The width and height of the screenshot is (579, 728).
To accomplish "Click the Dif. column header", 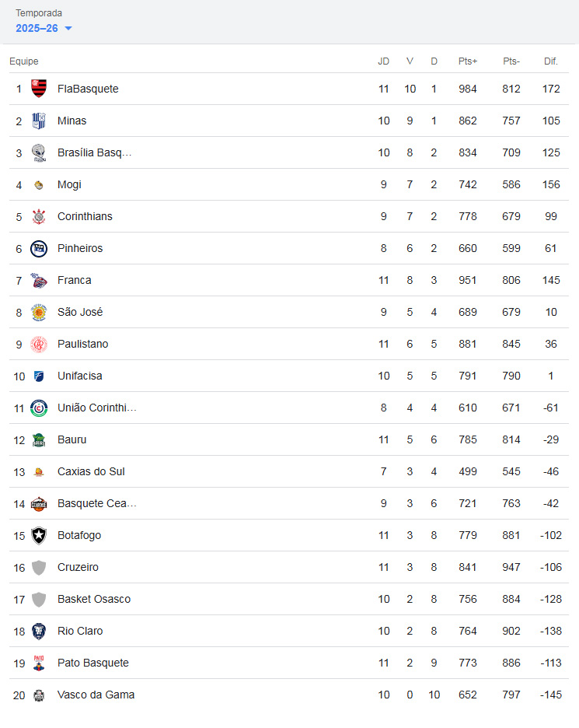I will (x=551, y=61).
